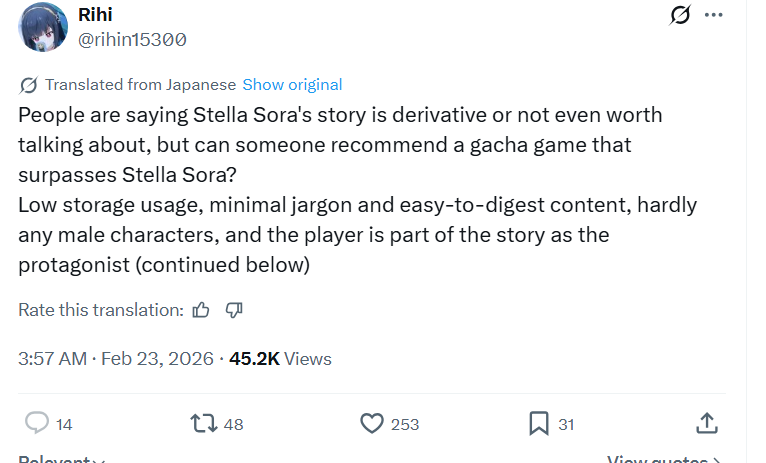This screenshot has width=766, height=463.
Task: Open the @rihin15300 handle link
Action: coord(132,40)
